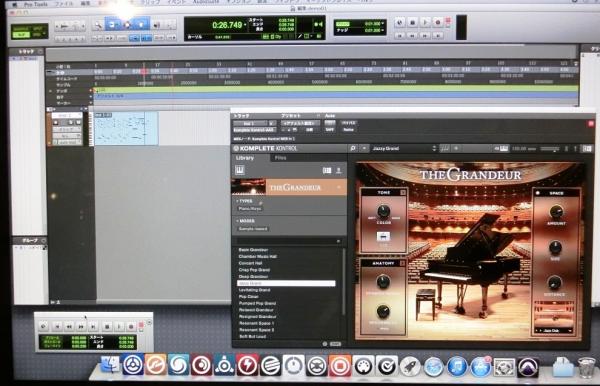The width and height of the screenshot is (600, 386).
Task: Select the Pumped Pop Grand preset
Action: [257, 303]
